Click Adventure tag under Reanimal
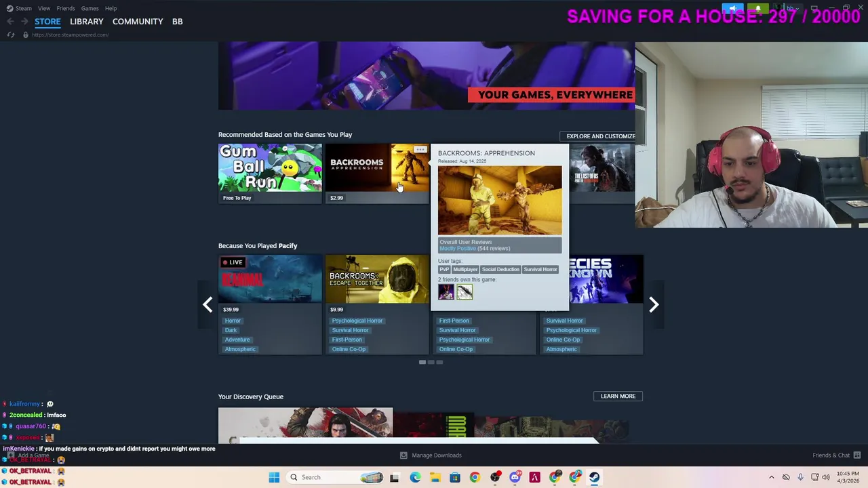Image resolution: width=868 pixels, height=488 pixels. point(237,340)
